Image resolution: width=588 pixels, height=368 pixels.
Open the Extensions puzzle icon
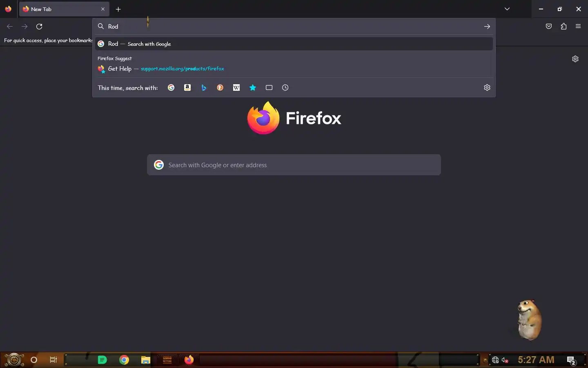pyautogui.click(x=563, y=27)
